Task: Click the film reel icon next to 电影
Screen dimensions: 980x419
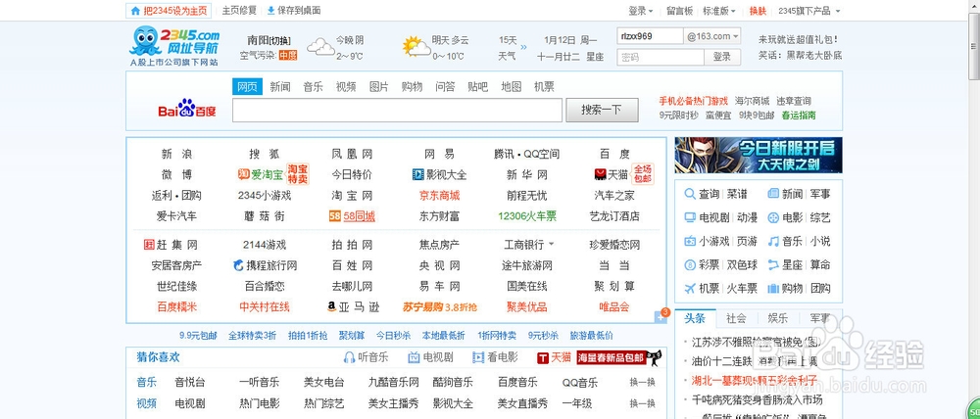Action: 773,218
